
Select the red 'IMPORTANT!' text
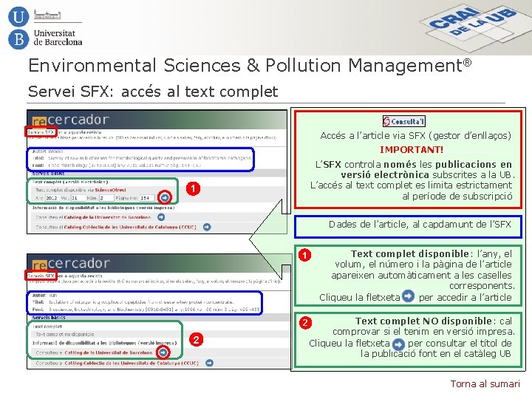click(x=412, y=149)
